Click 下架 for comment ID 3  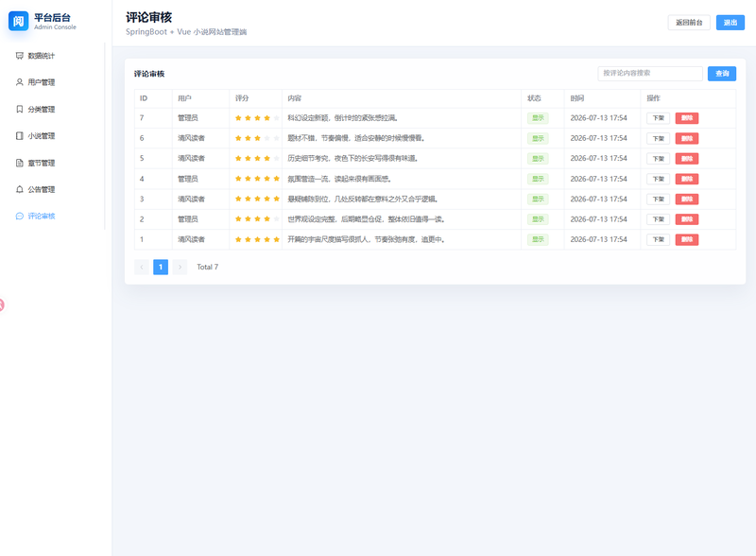pos(658,200)
